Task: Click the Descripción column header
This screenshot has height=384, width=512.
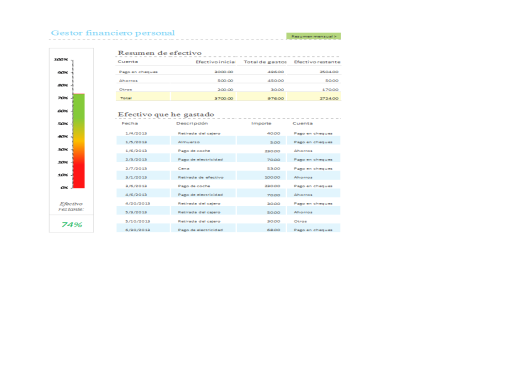Action: click(x=192, y=123)
